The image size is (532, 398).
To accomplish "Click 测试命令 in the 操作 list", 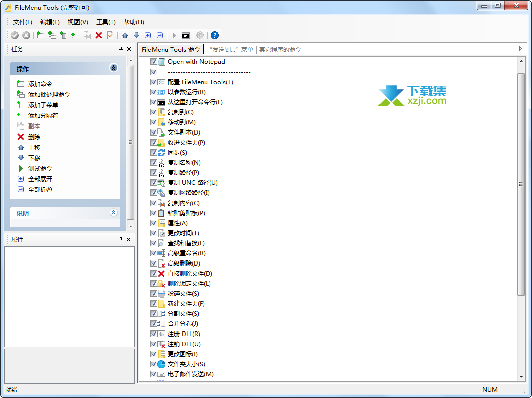I will pos(40,168).
